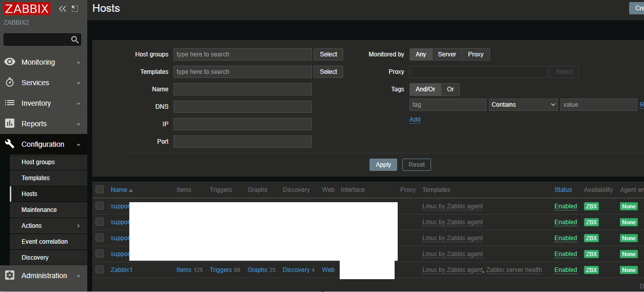Set Monitored by to Any

(x=421, y=54)
